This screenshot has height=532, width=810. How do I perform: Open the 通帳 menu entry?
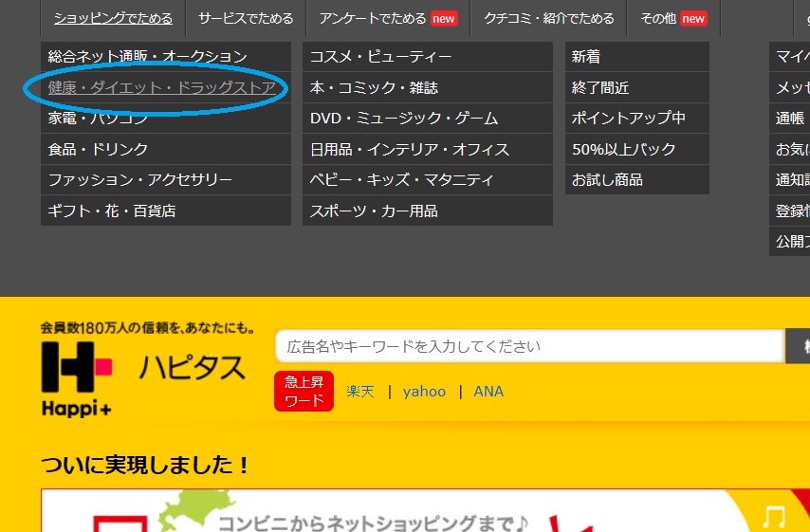point(789,119)
